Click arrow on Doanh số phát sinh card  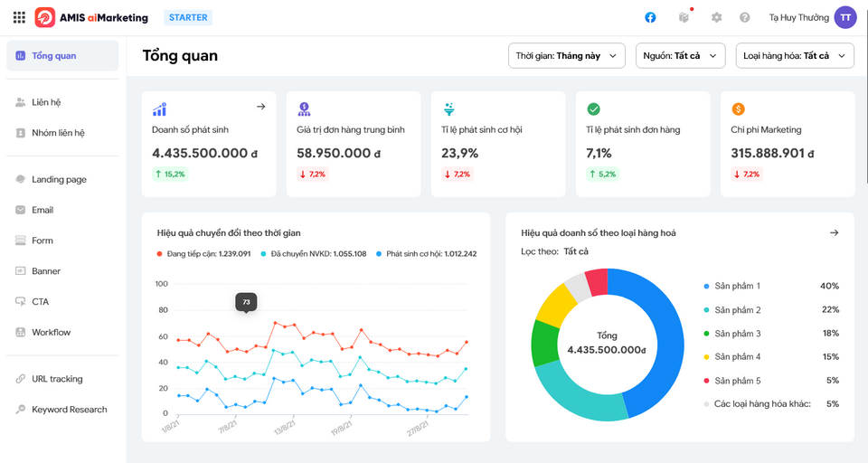pos(261,107)
